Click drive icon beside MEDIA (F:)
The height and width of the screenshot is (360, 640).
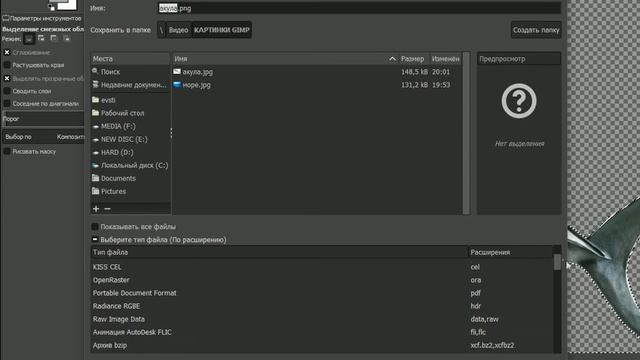(96, 127)
